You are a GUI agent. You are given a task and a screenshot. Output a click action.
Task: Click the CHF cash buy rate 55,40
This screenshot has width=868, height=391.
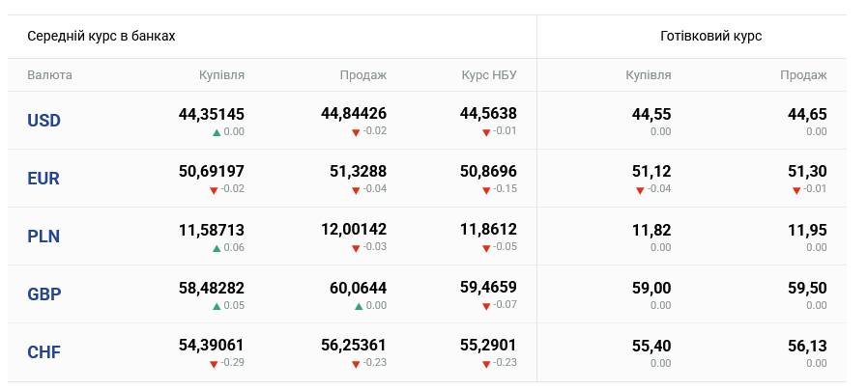click(651, 347)
